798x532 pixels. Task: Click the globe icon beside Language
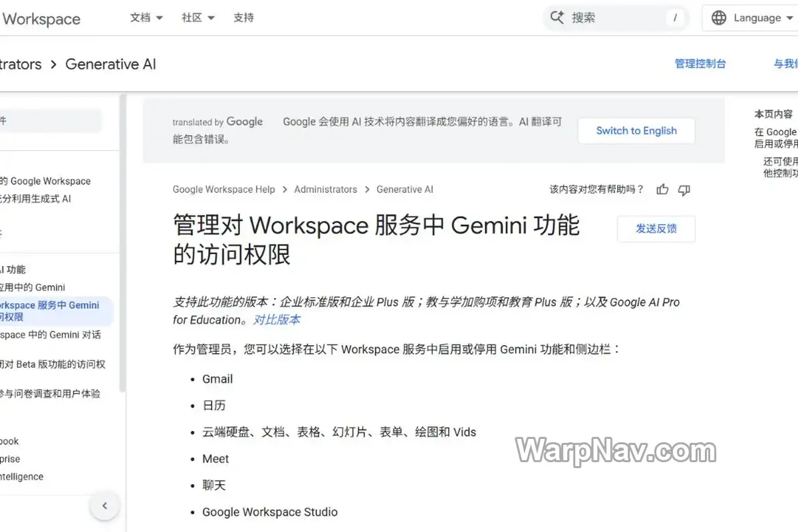(719, 18)
